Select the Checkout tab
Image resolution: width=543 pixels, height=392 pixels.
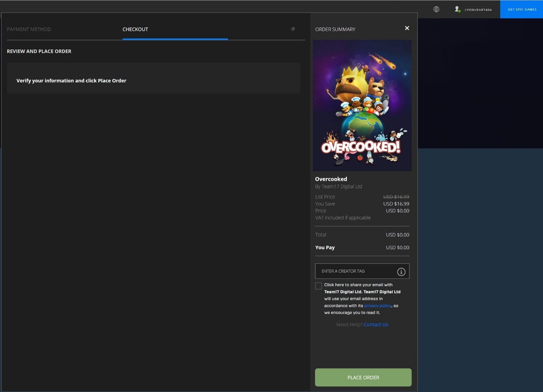(135, 30)
